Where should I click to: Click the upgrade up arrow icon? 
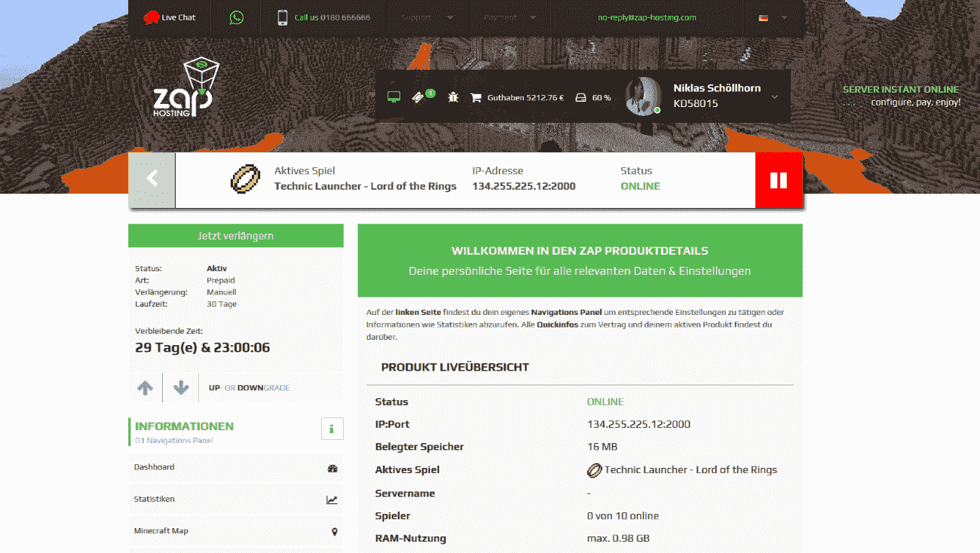(145, 387)
